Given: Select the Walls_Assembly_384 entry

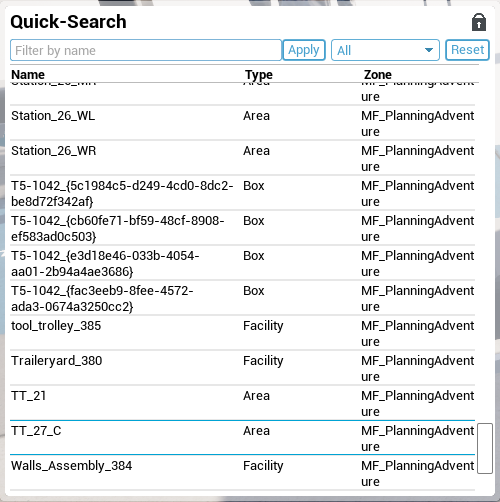Looking at the screenshot, I should click(242, 473).
